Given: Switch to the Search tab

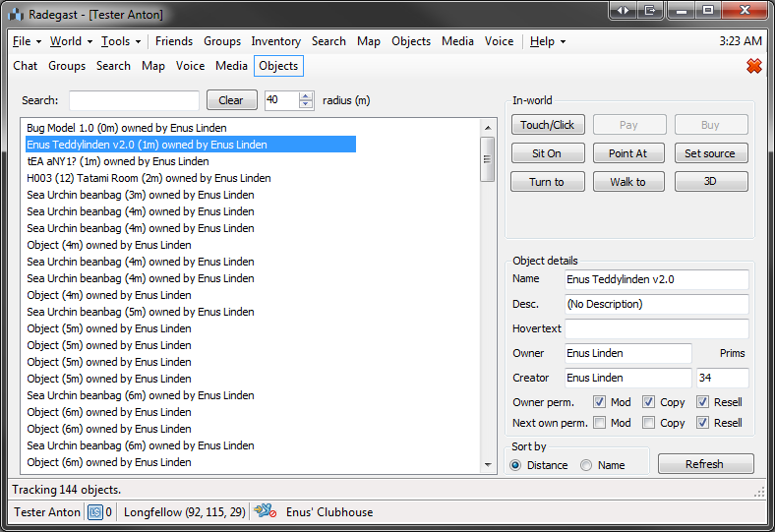Looking at the screenshot, I should [113, 66].
